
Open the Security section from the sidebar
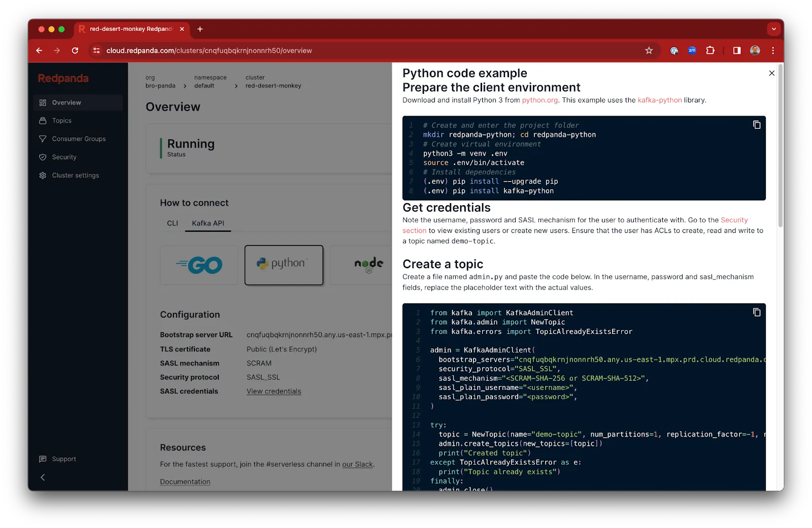tap(64, 157)
